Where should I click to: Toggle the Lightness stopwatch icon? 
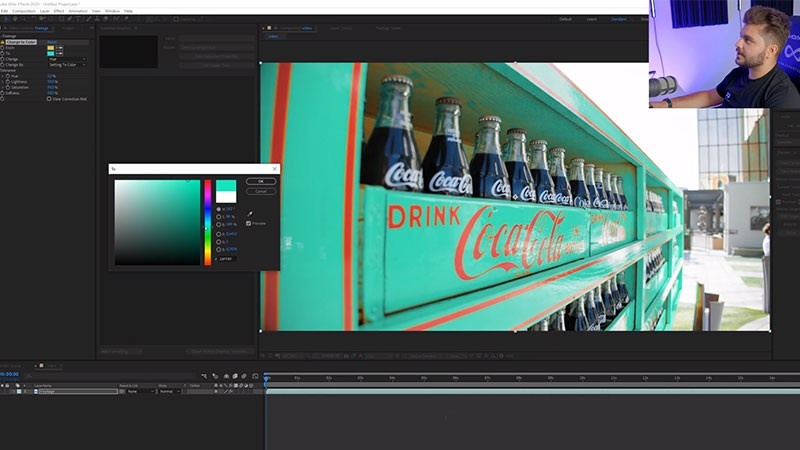click(x=7, y=82)
